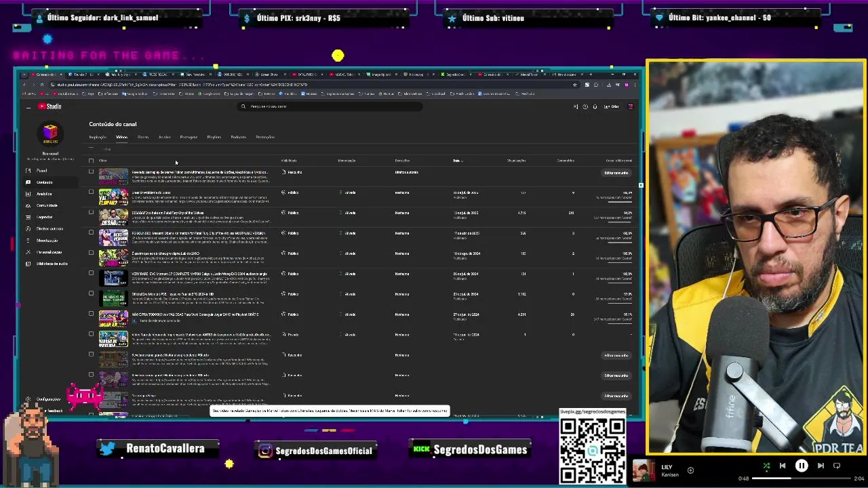The width and height of the screenshot is (868, 488).
Task: Click the Biblioteca de áudio icon
Action: click(28, 264)
